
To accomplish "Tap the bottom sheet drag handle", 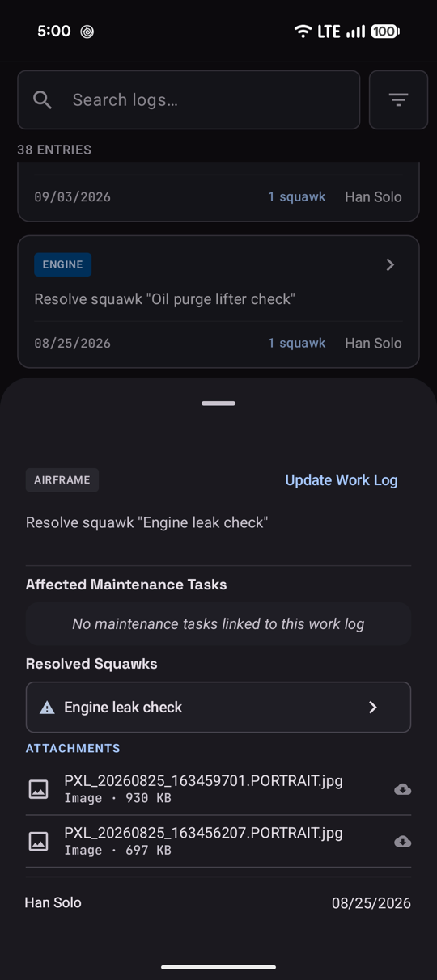I will pyautogui.click(x=218, y=403).
